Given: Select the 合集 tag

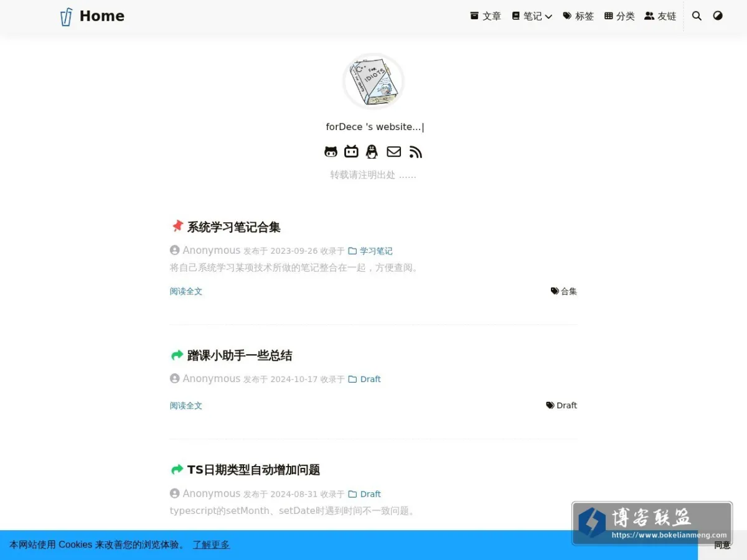Looking at the screenshot, I should pos(564,291).
